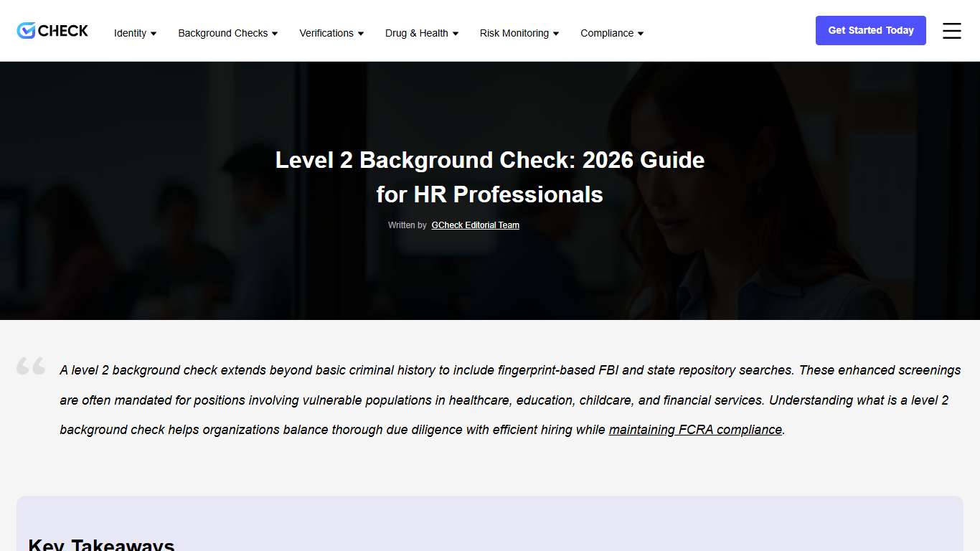Click the article title heading

pos(490,176)
